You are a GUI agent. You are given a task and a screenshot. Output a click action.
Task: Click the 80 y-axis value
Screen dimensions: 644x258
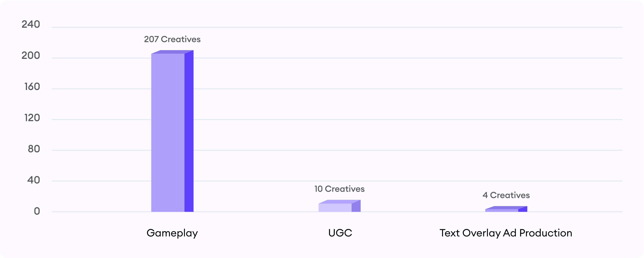[x=34, y=149]
